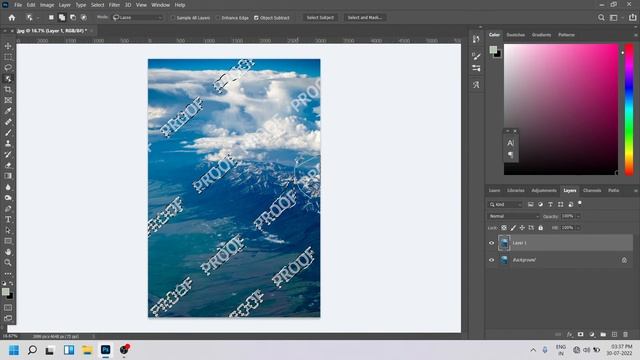Open the Color panel flyout menu
Image resolution: width=640 pixels, height=360 pixels.
(x=635, y=35)
